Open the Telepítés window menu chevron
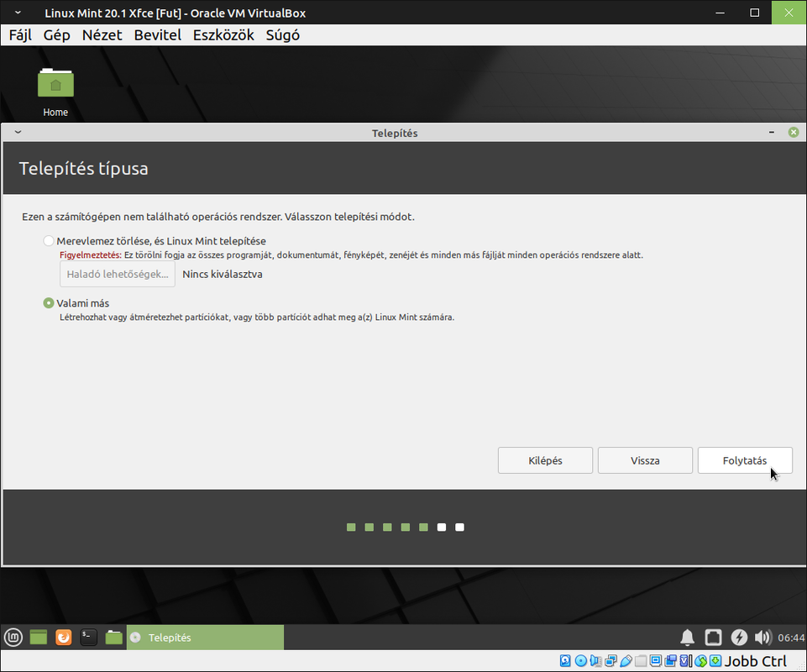 click(18, 133)
